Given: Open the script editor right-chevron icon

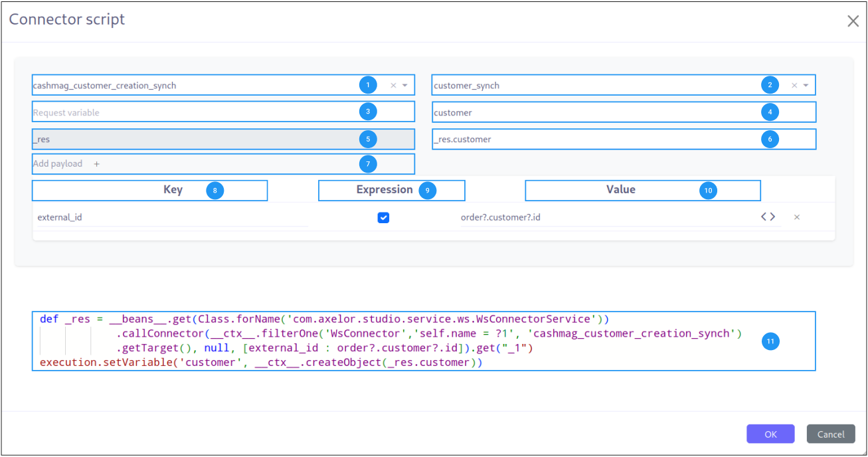Looking at the screenshot, I should pos(773,217).
